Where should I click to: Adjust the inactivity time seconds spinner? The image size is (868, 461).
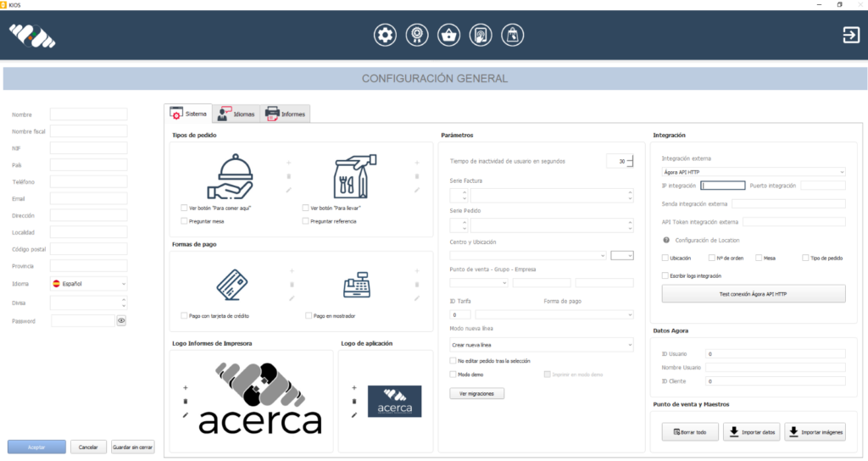coord(630,161)
